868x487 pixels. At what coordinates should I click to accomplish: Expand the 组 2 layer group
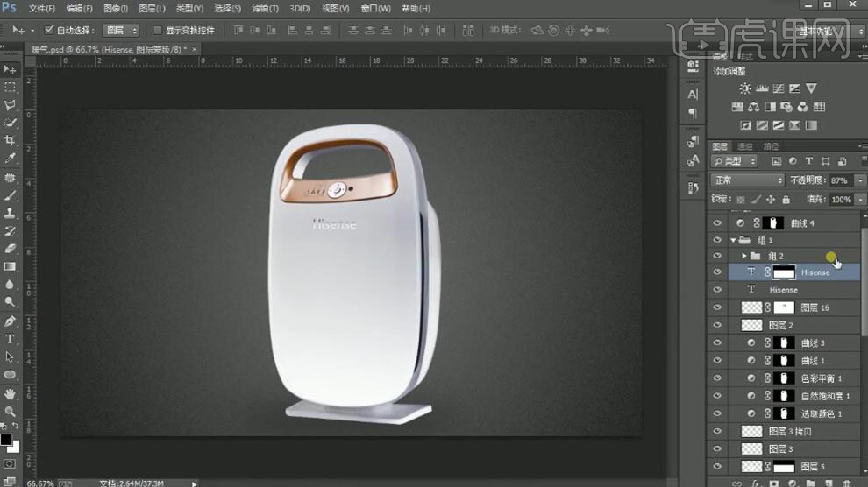click(x=744, y=256)
